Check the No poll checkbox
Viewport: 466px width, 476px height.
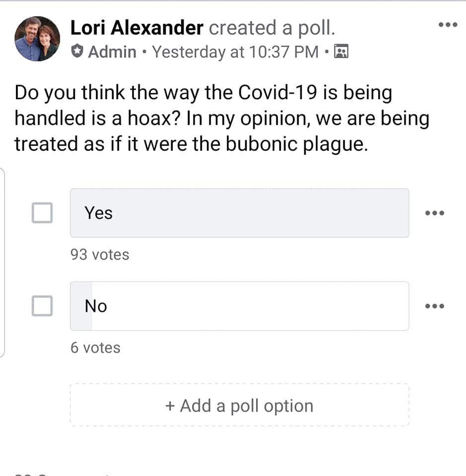(x=42, y=306)
